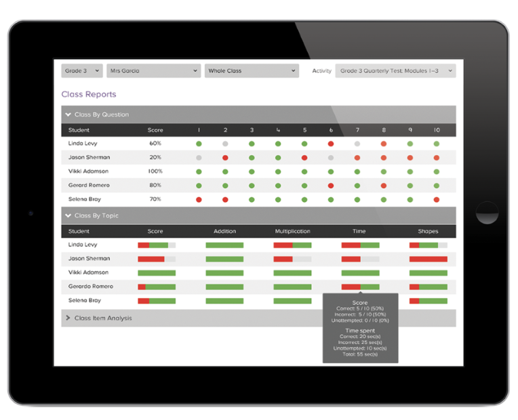Click the Shapes column header
Image resolution: width=518 pixels, height=420 pixels.
(428, 231)
